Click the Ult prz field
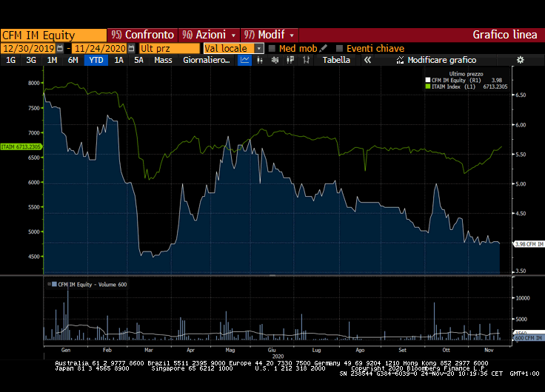The height and width of the screenshot is (392, 545). (x=170, y=48)
